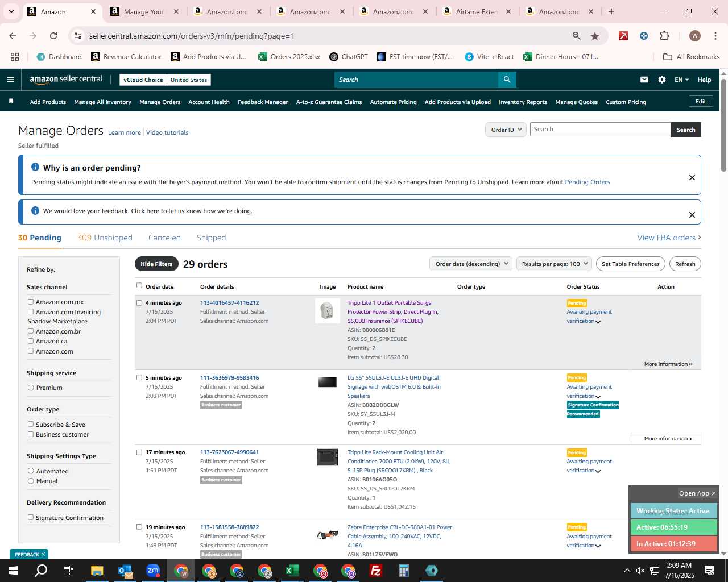Screen dimensions: 728x582
Task: Open the Order date (descending) sort dropdown
Action: pyautogui.click(x=471, y=264)
